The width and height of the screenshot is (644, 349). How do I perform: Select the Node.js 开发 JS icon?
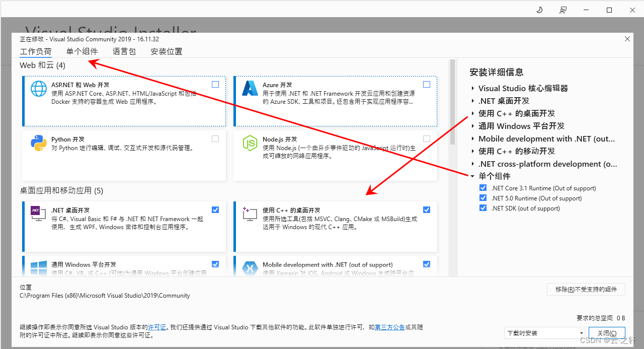coord(250,143)
